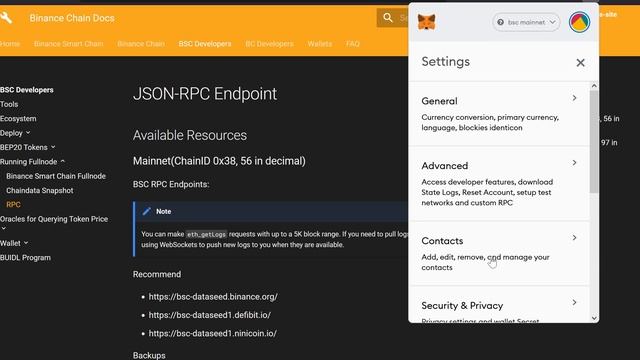Click the Available Resources heading
Screen dimensions: 640x360
tap(190, 135)
